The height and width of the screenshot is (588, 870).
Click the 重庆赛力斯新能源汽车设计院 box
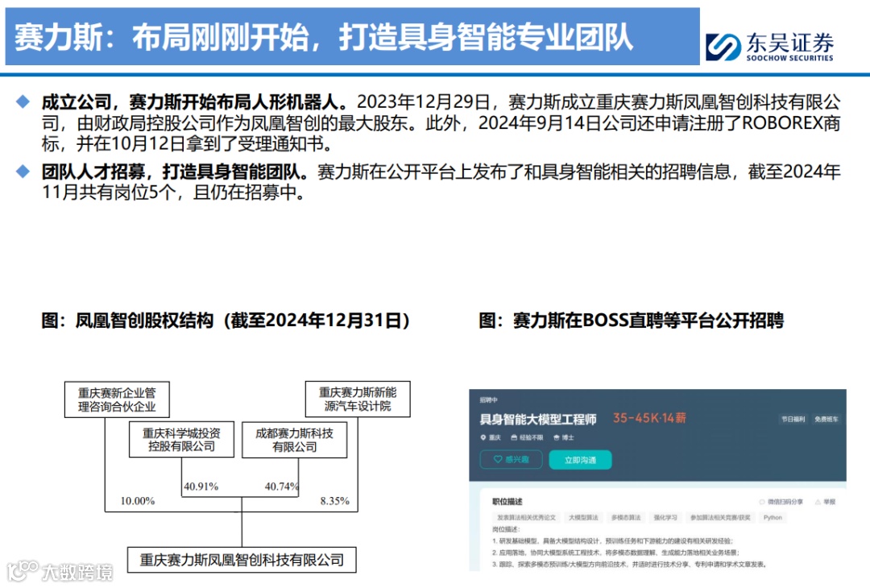[x=358, y=399]
